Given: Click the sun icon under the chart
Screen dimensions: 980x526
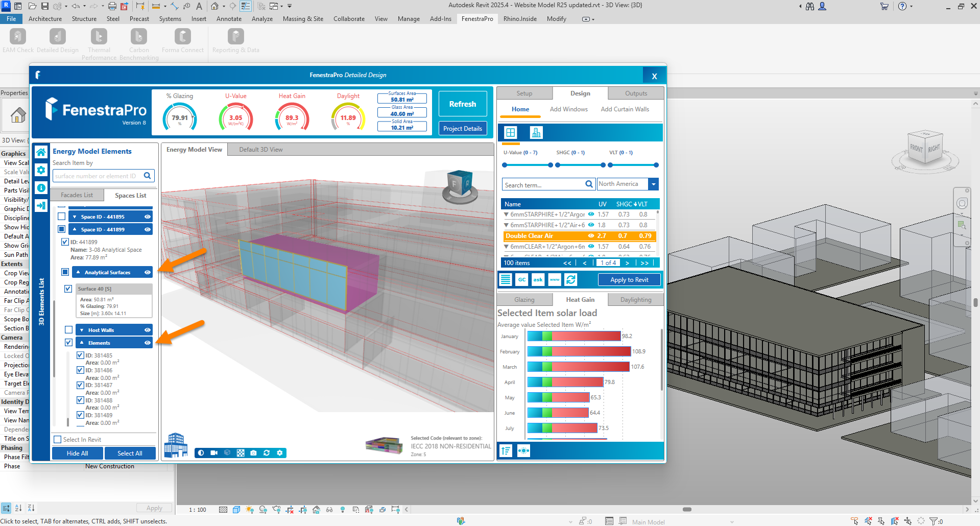Looking at the screenshot, I should [523, 451].
